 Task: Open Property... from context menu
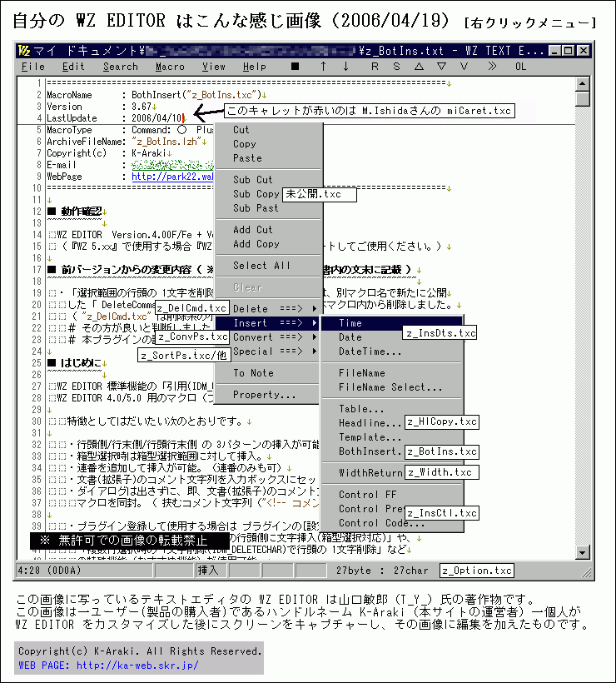pyautogui.click(x=269, y=395)
